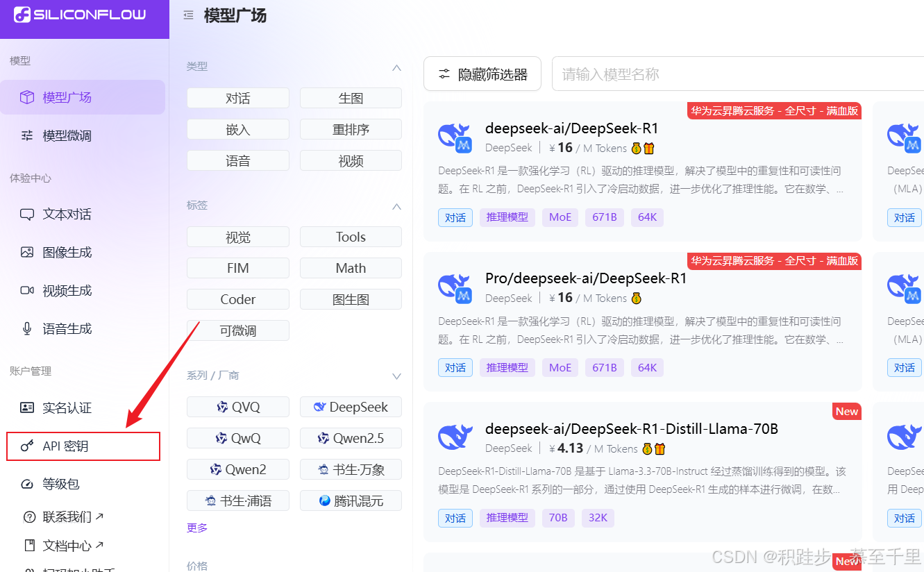Select the 可微调 tag filter
This screenshot has width=924, height=572.
[x=238, y=330]
